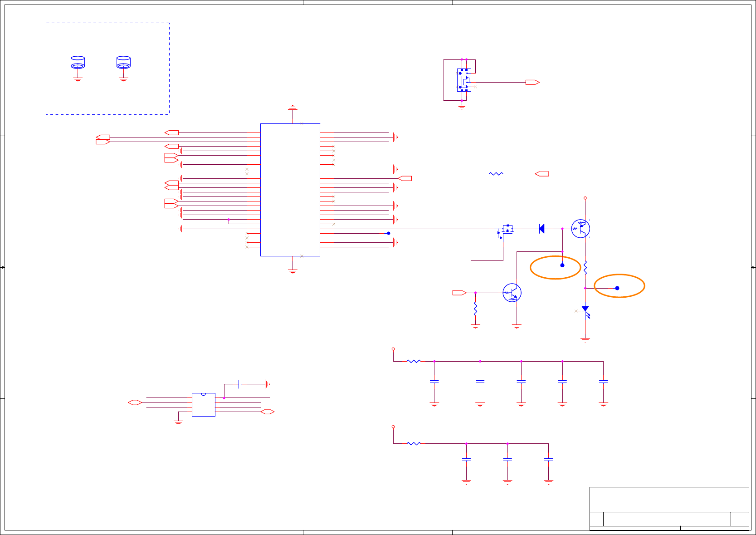This screenshot has height=535, width=756.
Task: Click the last capacitor on the five-capacitor rail
Action: 603,382
